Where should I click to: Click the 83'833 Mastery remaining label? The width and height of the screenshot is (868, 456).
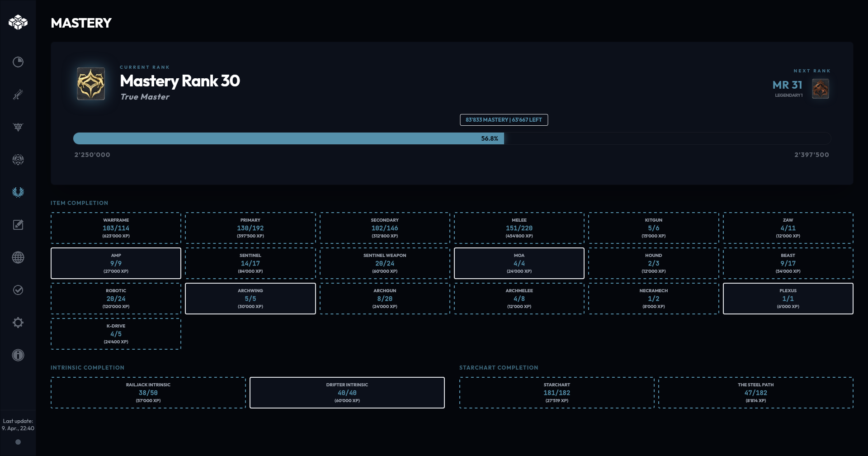click(503, 120)
